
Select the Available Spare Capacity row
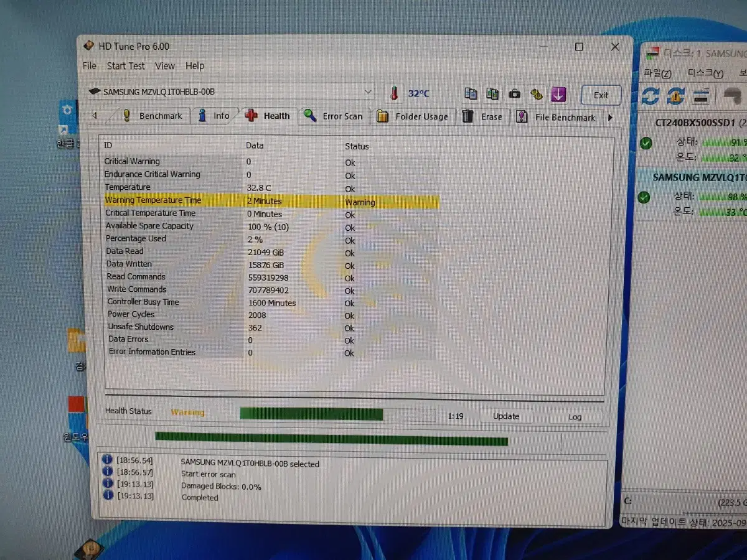271,226
